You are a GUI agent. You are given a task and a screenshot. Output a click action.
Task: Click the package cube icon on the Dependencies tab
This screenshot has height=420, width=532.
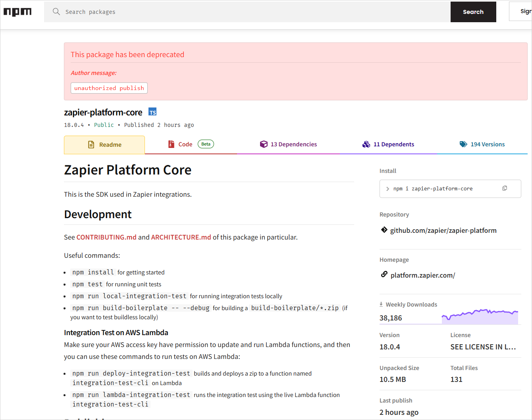point(264,144)
